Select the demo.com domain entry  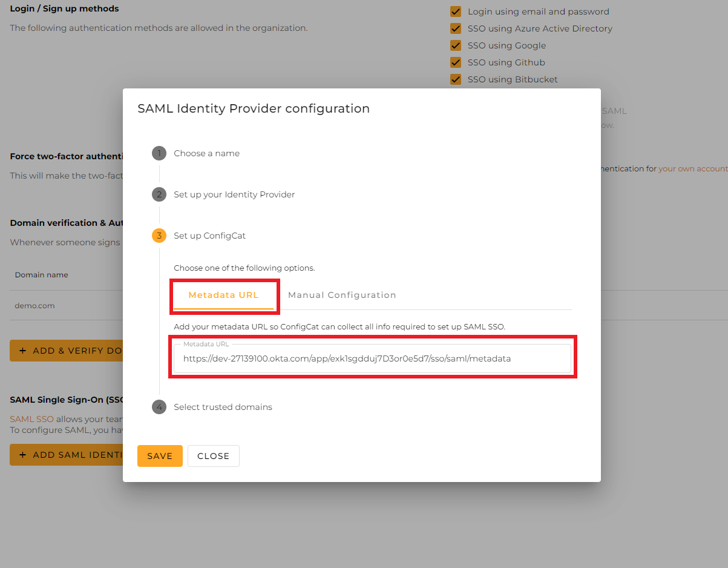point(35,306)
